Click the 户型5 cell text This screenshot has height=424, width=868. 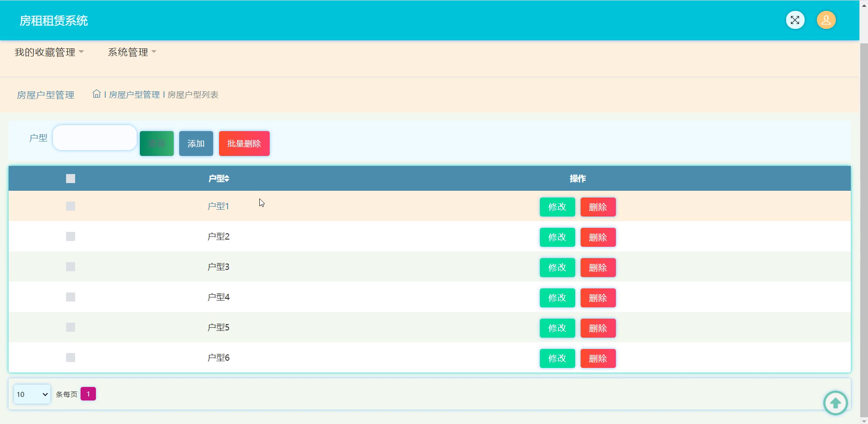218,327
